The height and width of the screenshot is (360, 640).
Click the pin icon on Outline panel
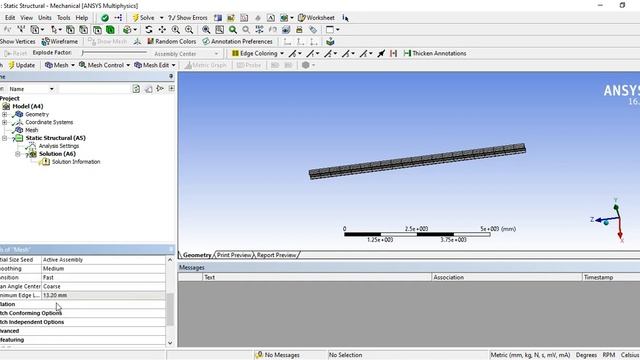click(171, 76)
